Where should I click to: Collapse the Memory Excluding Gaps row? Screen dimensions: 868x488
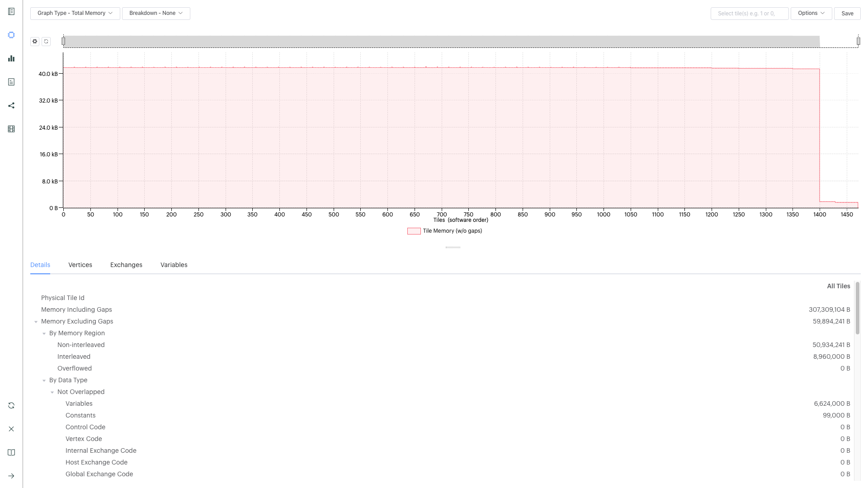click(36, 322)
